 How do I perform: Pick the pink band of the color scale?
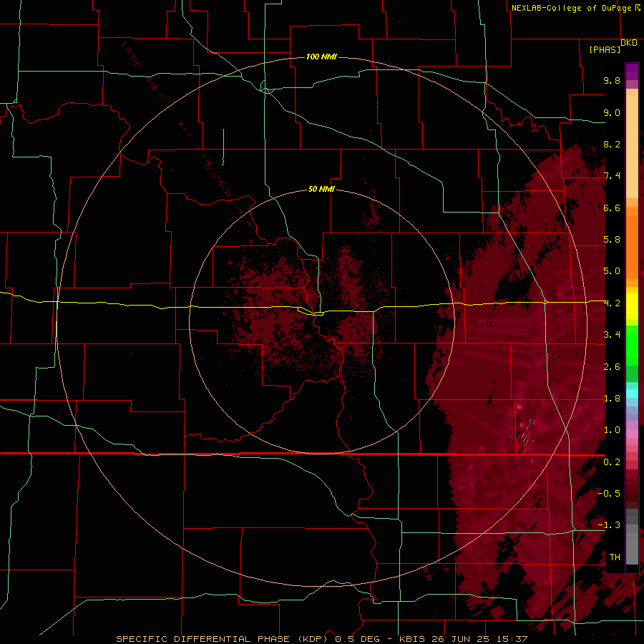pyautogui.click(x=632, y=434)
